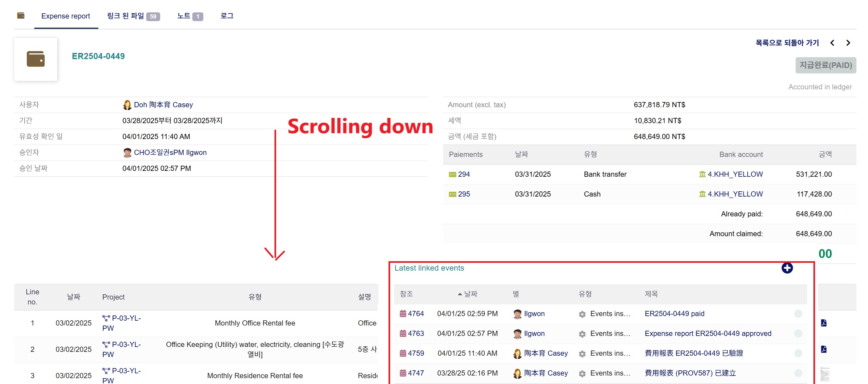This screenshot has width=868, height=384.
Task: Click the wallet icon before the Expense report tab
Action: [20, 16]
